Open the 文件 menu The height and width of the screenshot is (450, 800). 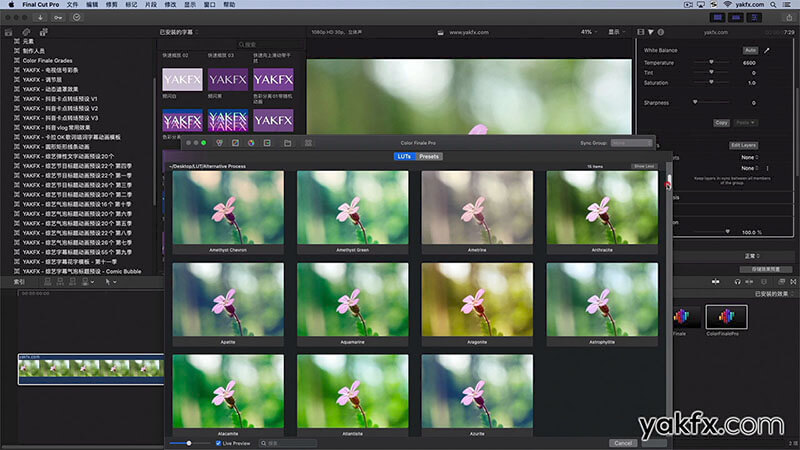[x=72, y=5]
